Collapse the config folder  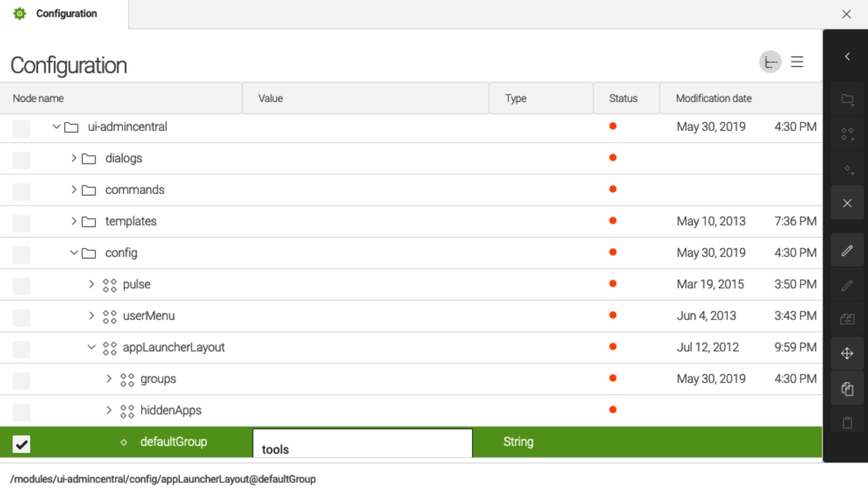pyautogui.click(x=74, y=253)
